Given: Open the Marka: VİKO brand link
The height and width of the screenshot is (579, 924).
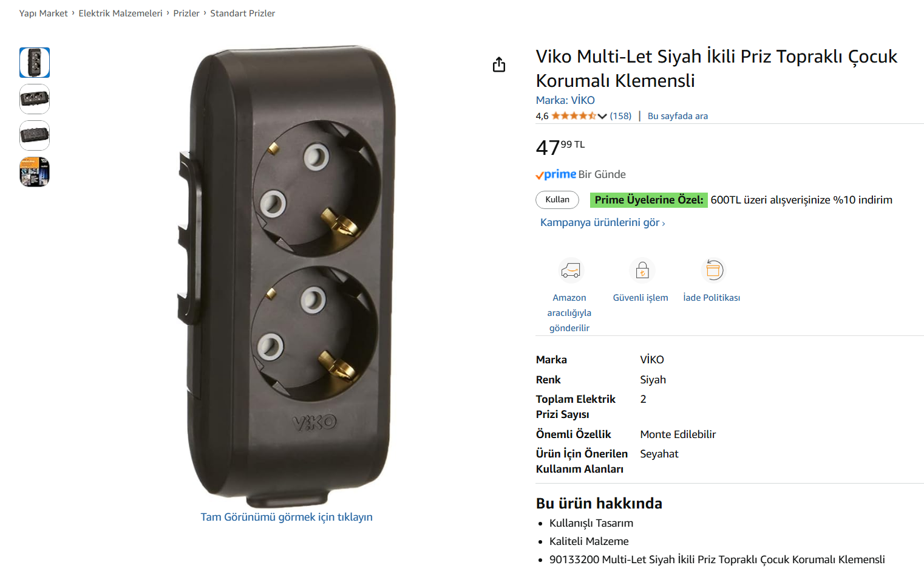Looking at the screenshot, I should 565,100.
